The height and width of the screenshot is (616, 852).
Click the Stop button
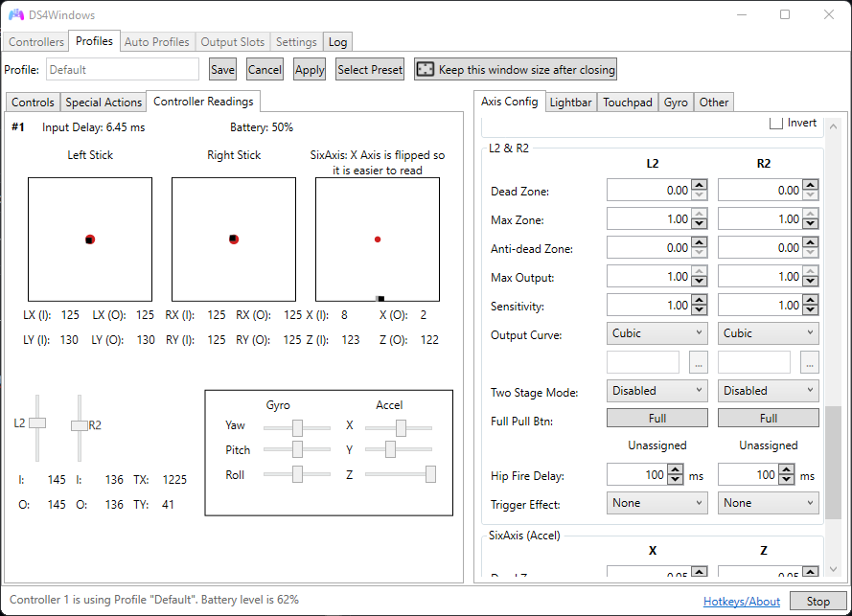coord(817,602)
